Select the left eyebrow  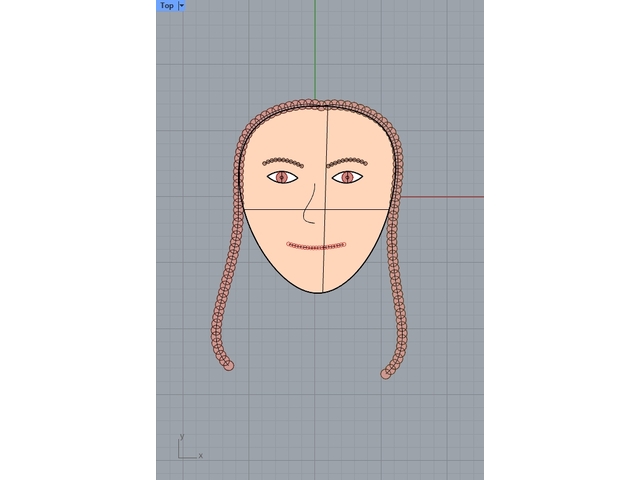(283, 160)
